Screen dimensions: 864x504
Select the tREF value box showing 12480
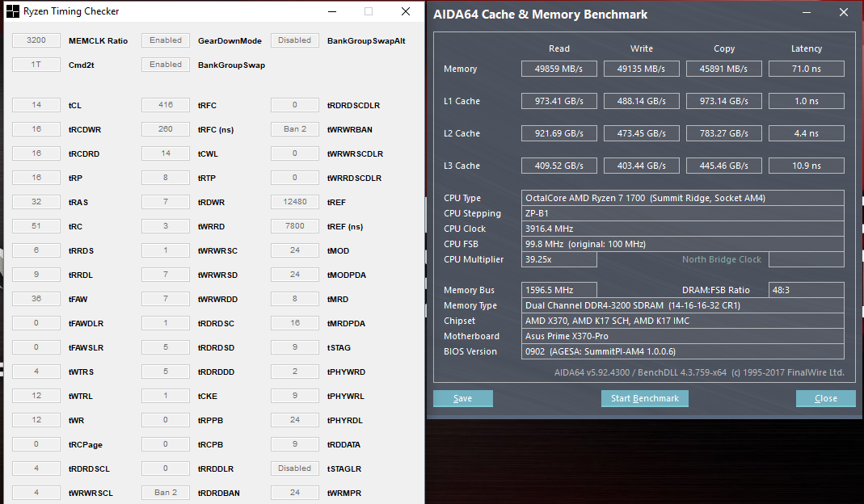(x=295, y=202)
